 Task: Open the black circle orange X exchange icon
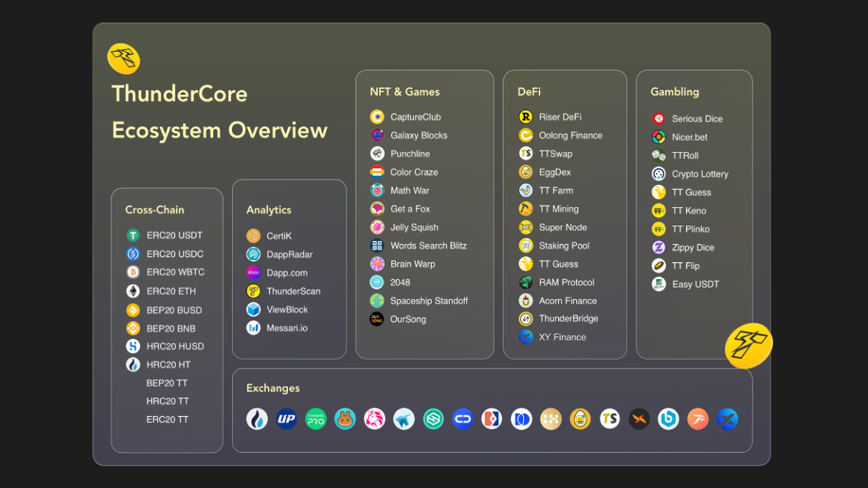[x=639, y=419]
